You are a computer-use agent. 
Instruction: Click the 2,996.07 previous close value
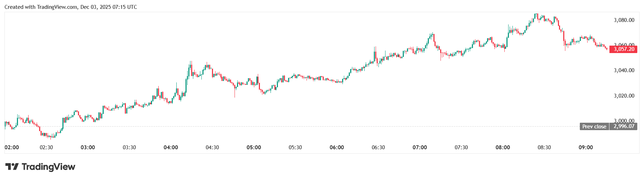click(624, 126)
